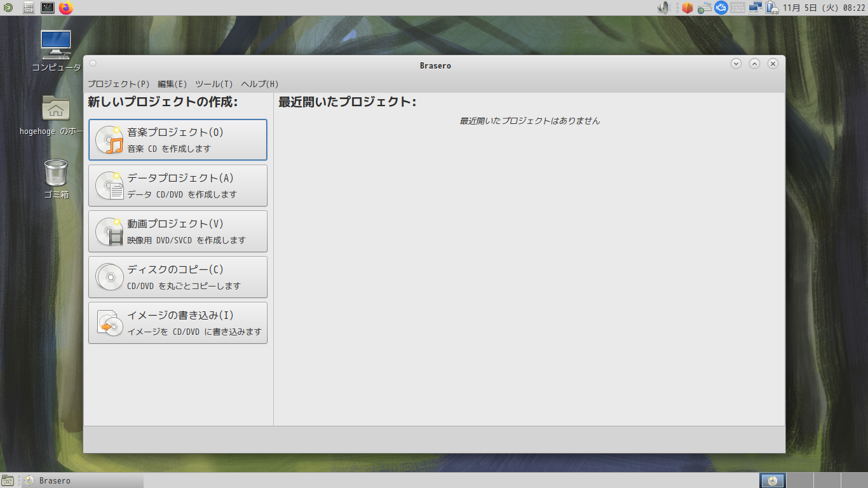Start a 動画プロジェクト(V) video project
The image size is (868, 488).
pos(178,231)
